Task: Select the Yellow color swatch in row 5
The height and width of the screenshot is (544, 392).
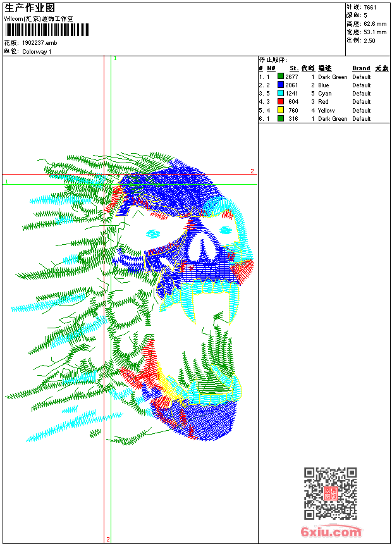Action: click(x=281, y=110)
